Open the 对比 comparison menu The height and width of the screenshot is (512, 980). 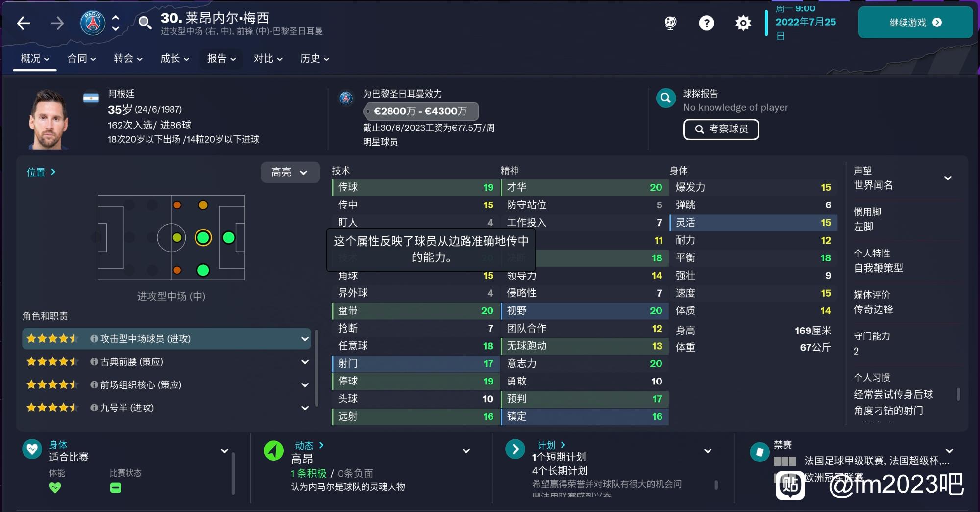click(268, 59)
